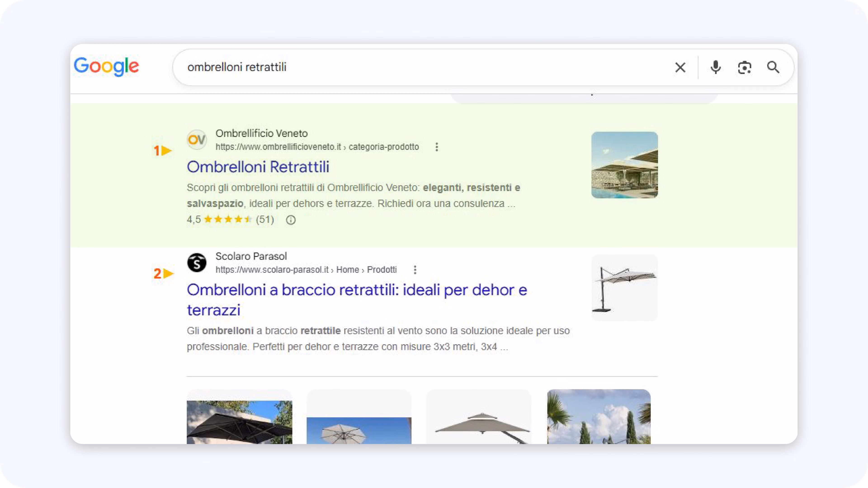The height and width of the screenshot is (488, 868).
Task: Click the Scolaro Parasol favicon
Action: coord(197,263)
